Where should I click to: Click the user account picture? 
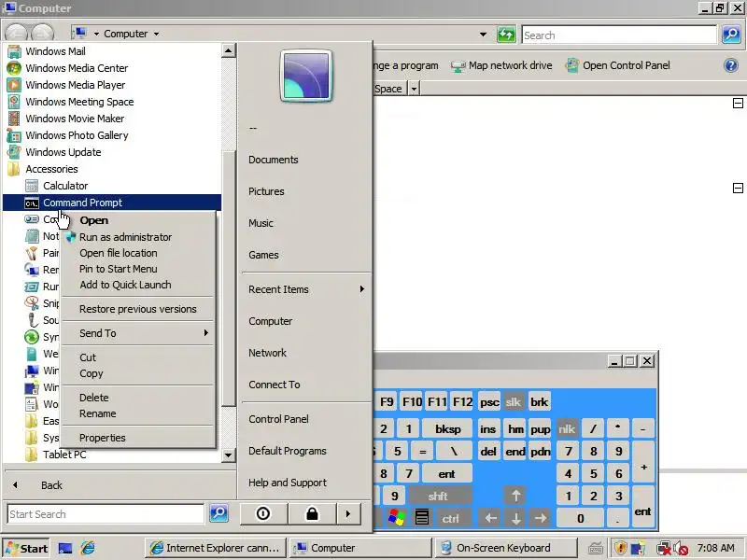306,77
